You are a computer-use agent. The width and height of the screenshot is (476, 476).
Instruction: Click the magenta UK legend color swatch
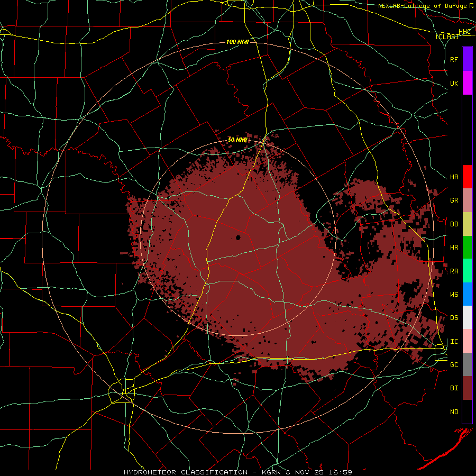pyautogui.click(x=467, y=83)
